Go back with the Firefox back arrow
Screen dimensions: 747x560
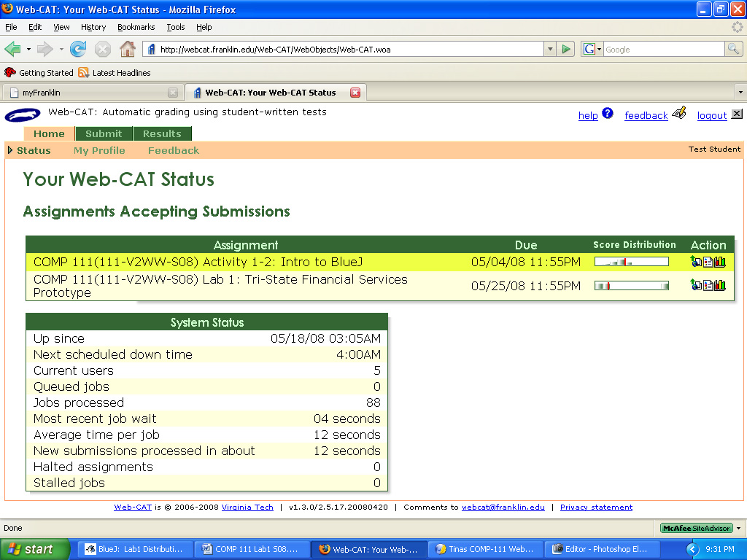point(13,49)
